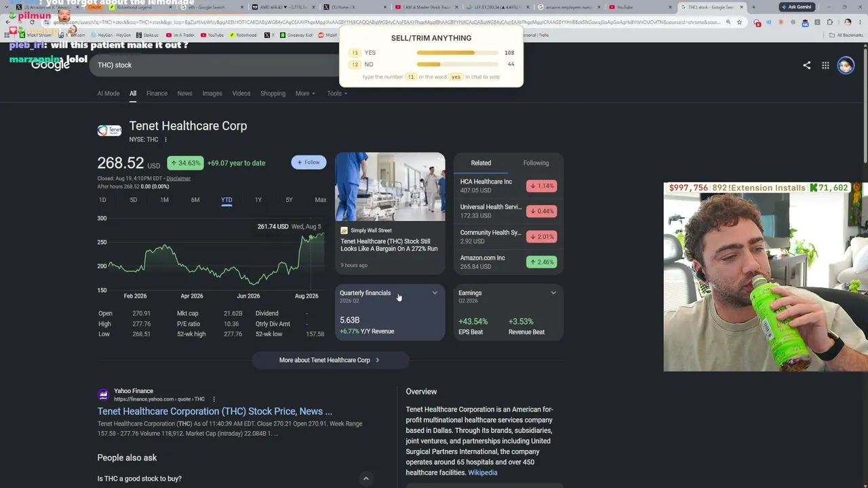Open a new browser tab
This screenshot has width=868, height=488.
tap(753, 7)
